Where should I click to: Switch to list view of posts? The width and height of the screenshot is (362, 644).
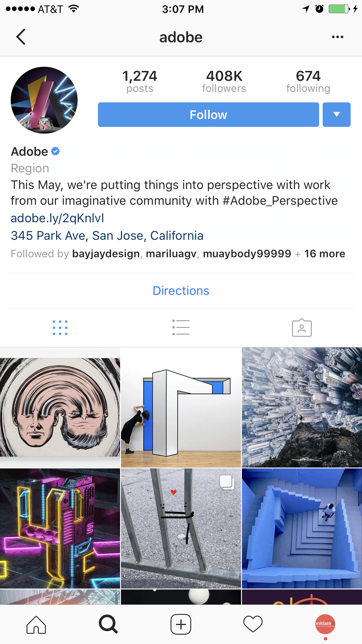coord(181,328)
